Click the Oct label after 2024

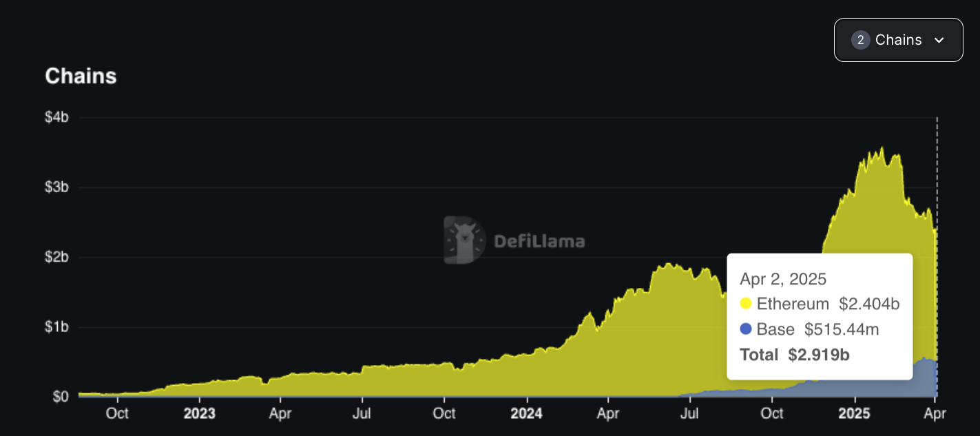tap(771, 413)
